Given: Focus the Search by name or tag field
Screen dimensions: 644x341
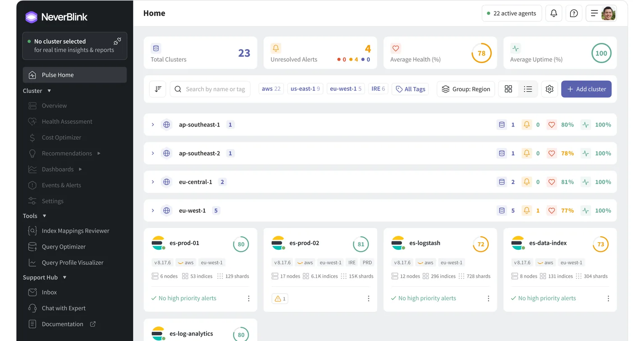Looking at the screenshot, I should point(210,89).
